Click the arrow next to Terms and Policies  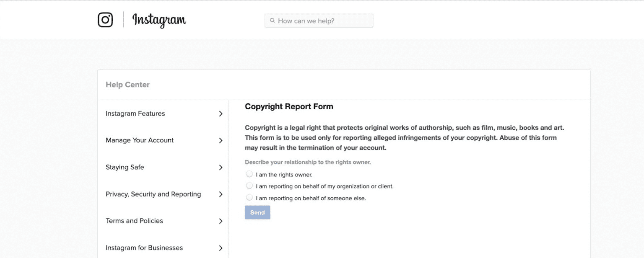[x=221, y=221]
